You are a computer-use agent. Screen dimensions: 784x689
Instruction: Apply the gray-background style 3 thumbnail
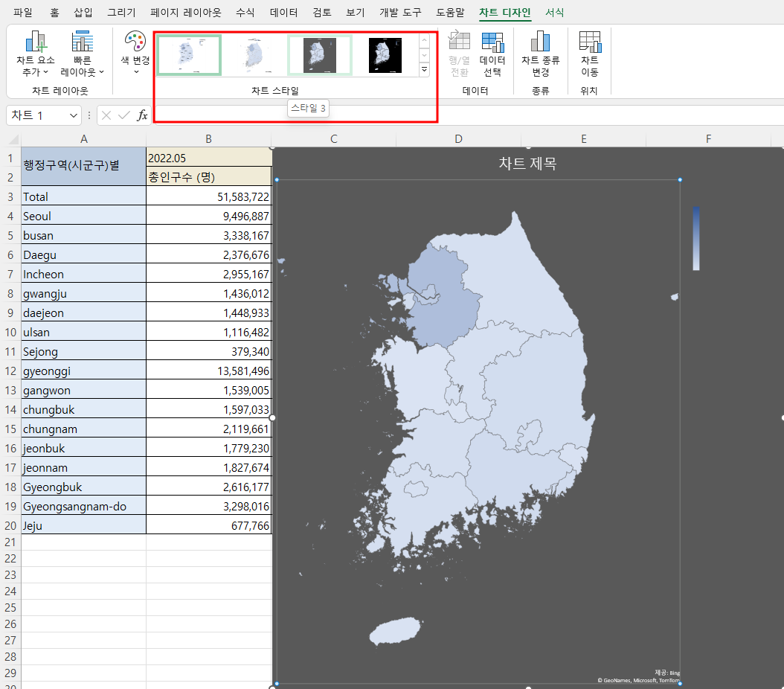coord(320,55)
